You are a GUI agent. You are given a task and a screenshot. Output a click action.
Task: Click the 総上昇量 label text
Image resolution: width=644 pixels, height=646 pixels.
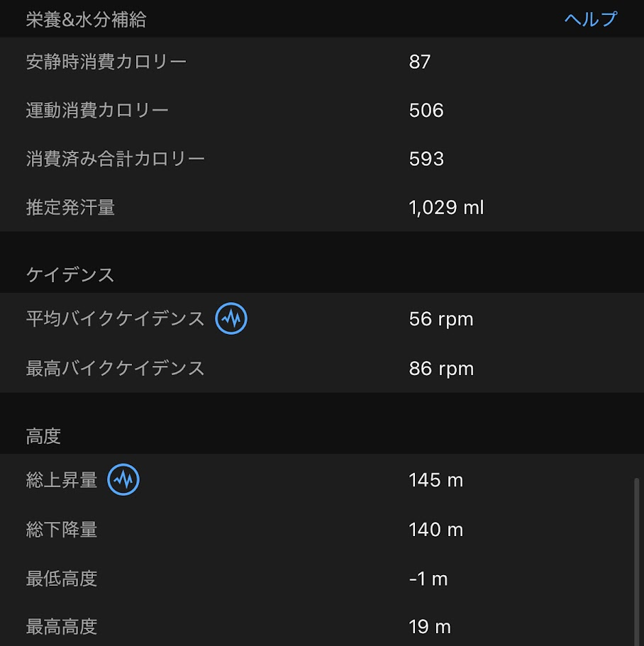coord(62,480)
